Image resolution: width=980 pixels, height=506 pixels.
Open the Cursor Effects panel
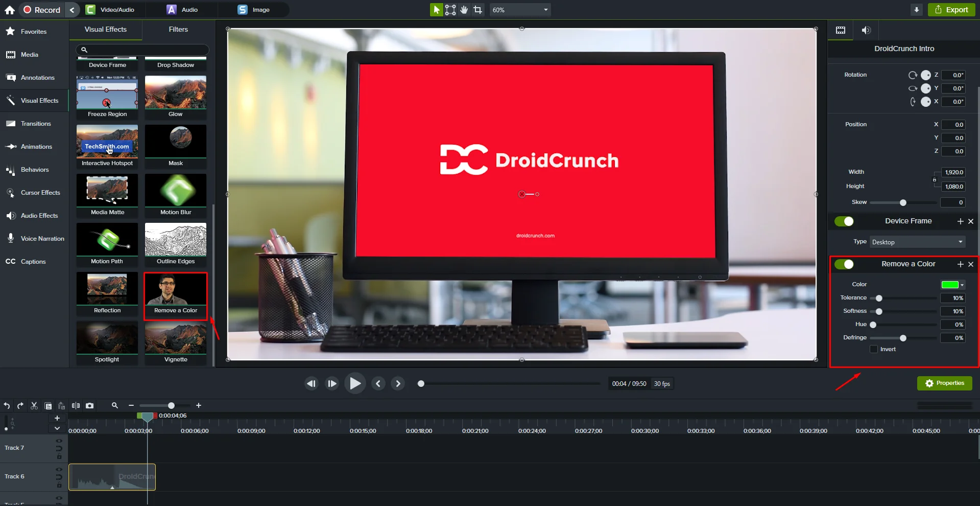point(34,193)
